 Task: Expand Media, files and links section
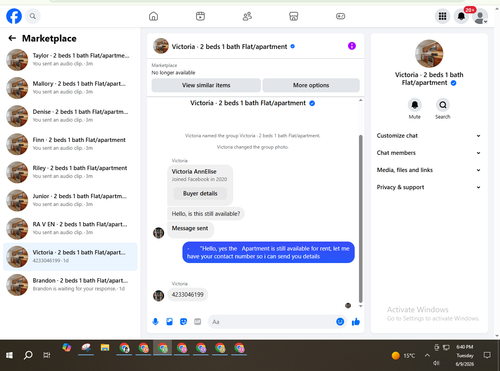pyautogui.click(x=428, y=170)
